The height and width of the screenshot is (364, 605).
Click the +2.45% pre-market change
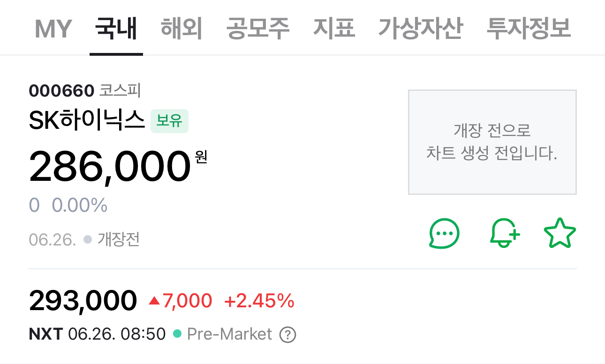[x=259, y=301]
